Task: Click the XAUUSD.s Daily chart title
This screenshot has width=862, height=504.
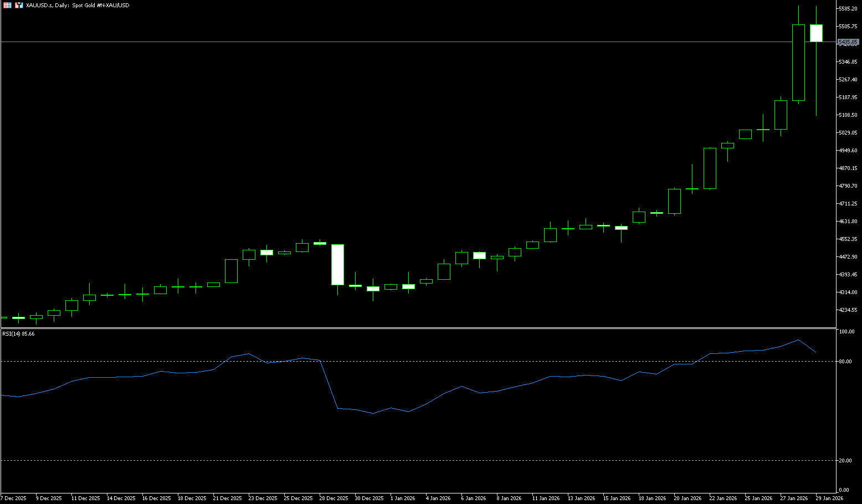Action: pos(78,5)
